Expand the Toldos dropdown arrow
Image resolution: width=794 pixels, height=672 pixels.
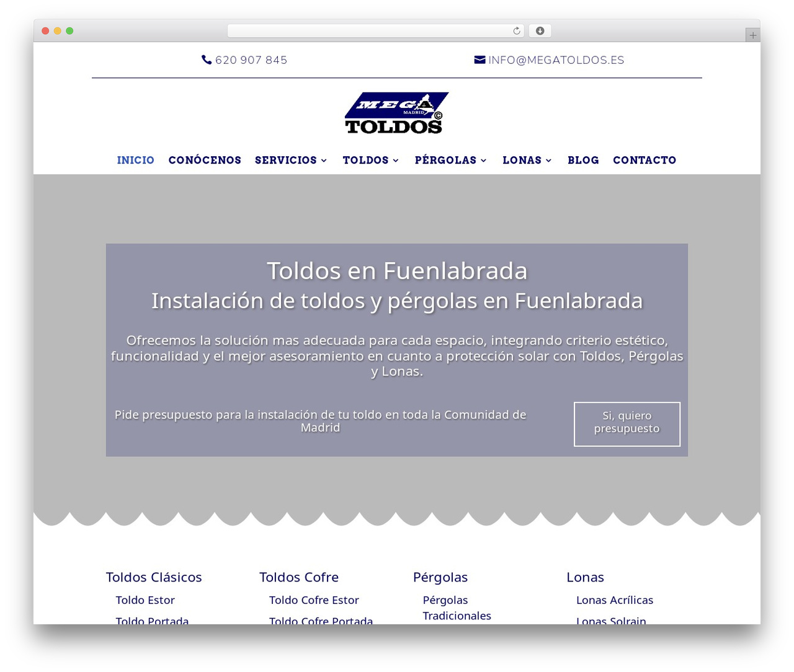(x=396, y=161)
